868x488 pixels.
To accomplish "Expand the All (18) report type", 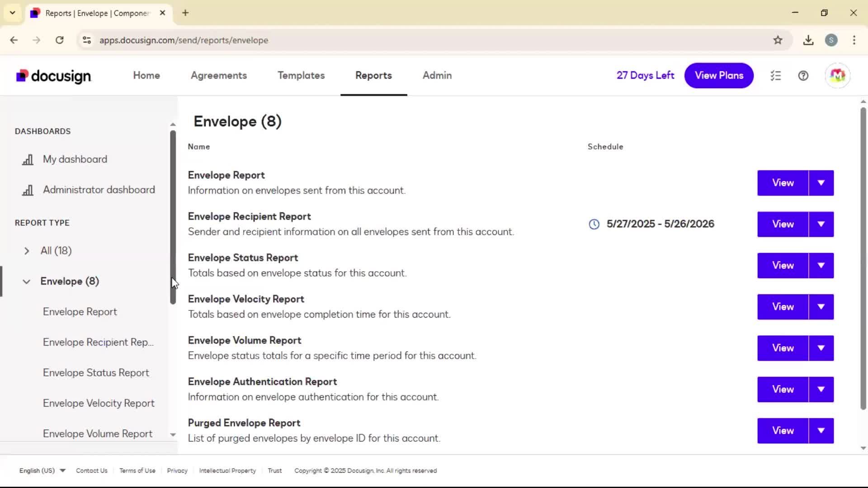I will pyautogui.click(x=26, y=251).
